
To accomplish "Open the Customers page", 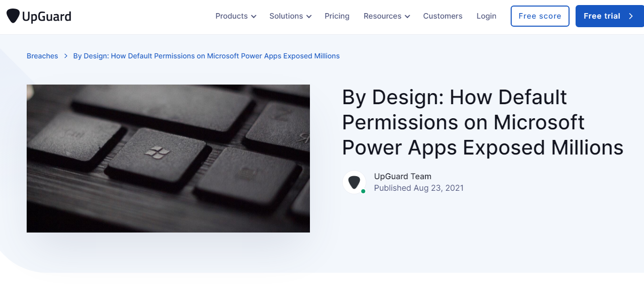I will click(x=443, y=16).
